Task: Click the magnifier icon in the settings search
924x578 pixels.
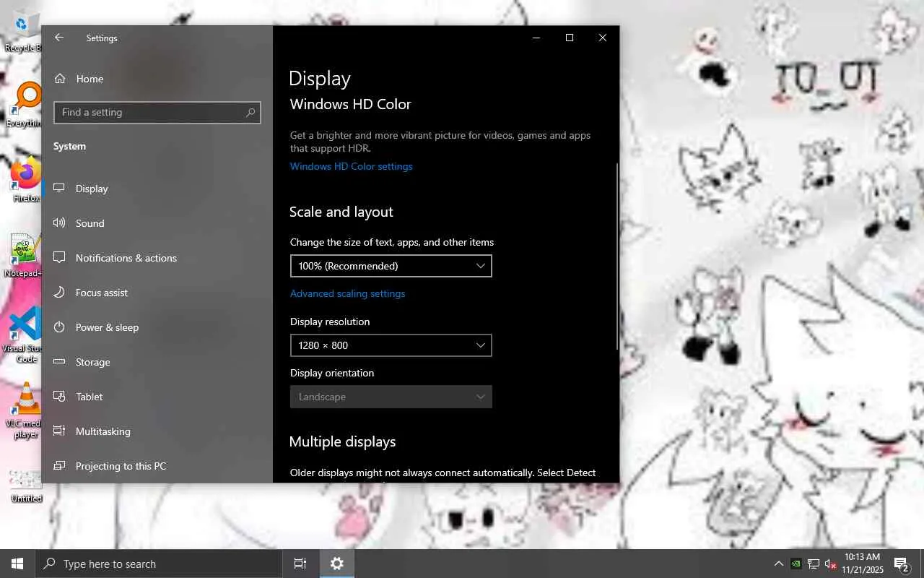Action: click(x=250, y=113)
